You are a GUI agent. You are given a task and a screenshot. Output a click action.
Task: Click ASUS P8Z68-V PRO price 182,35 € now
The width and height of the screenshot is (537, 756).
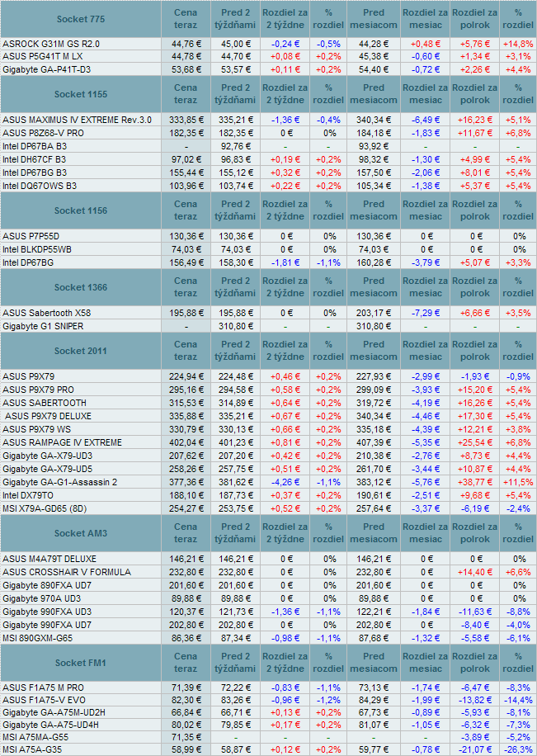[x=186, y=133]
